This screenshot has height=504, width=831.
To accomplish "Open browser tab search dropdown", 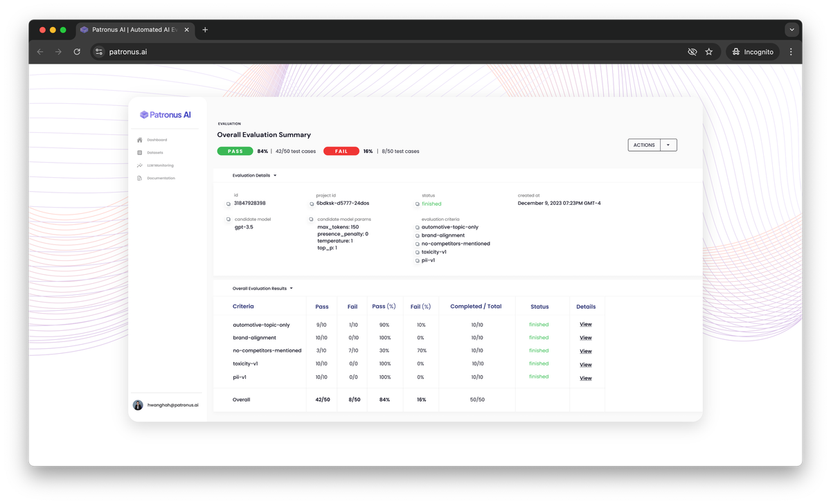I will coord(792,30).
